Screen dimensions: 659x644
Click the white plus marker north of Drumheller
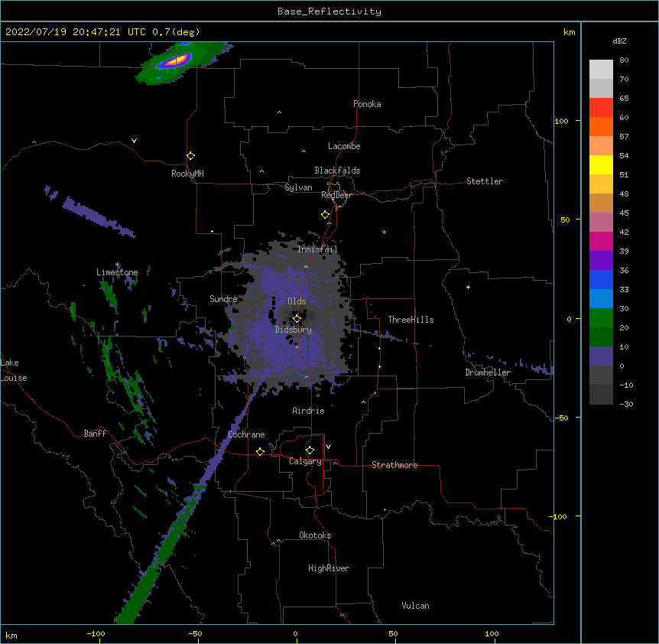click(468, 287)
